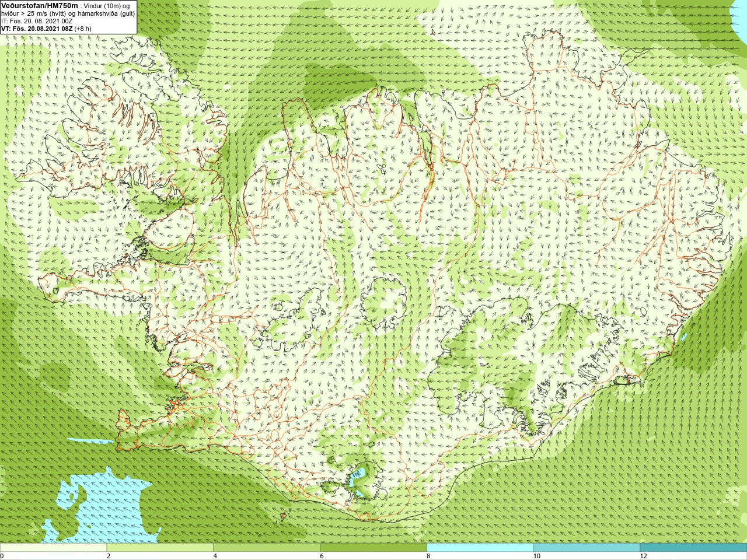
Task: Click the 'hámarkshviða (gult)' text
Action: point(106,13)
